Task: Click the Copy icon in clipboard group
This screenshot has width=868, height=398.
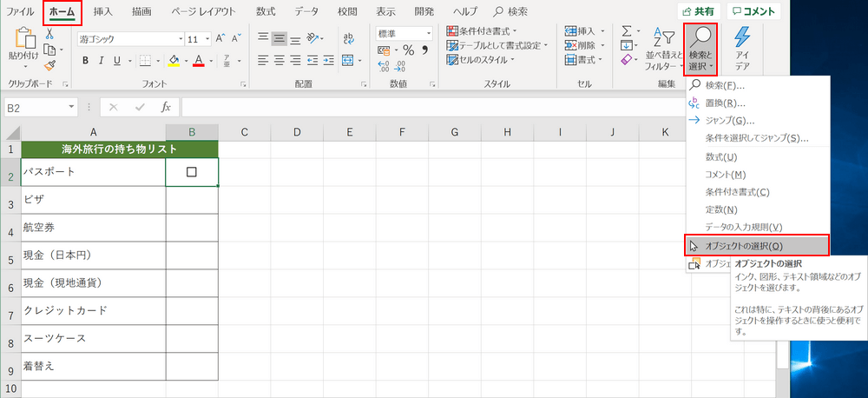Action: [49, 50]
